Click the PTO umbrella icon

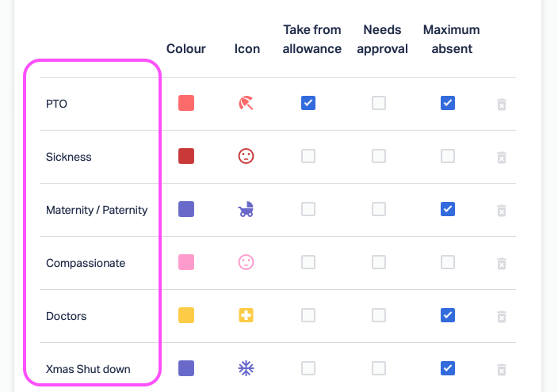(246, 103)
